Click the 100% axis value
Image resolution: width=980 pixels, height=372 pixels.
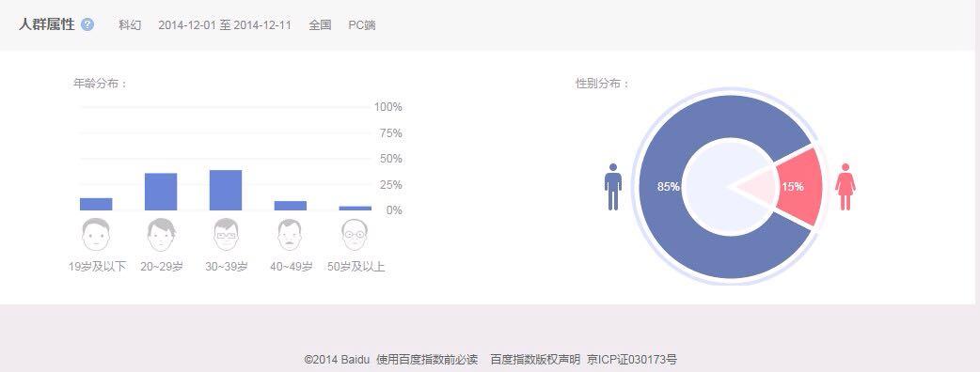pos(388,107)
